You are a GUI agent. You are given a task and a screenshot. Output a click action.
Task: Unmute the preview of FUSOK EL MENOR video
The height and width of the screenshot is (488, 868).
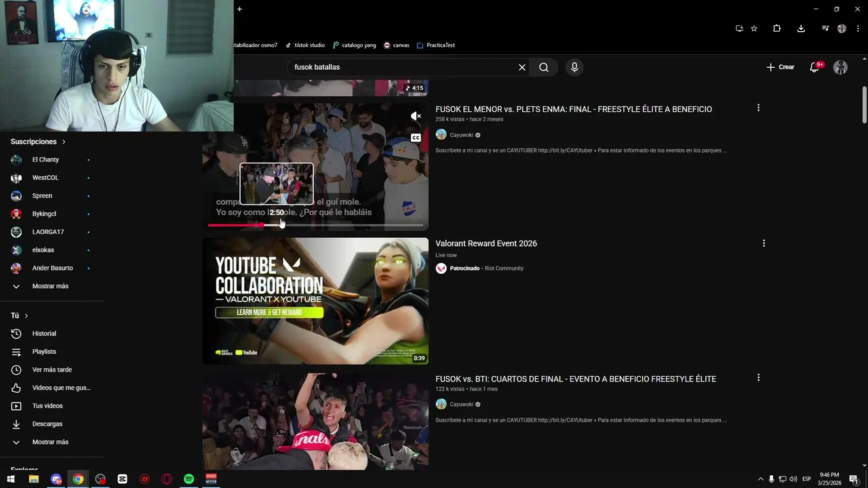pos(416,117)
